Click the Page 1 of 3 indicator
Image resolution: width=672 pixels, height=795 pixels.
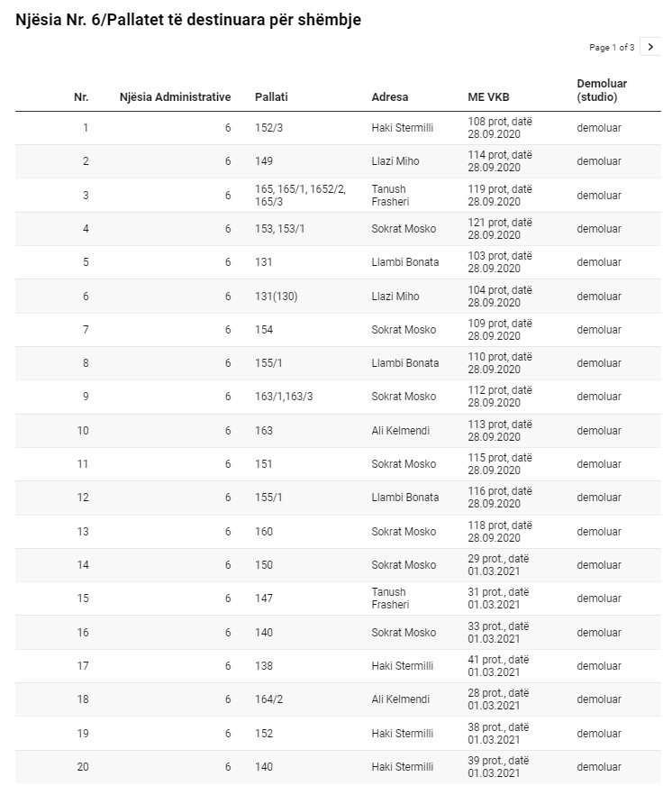click(x=612, y=47)
